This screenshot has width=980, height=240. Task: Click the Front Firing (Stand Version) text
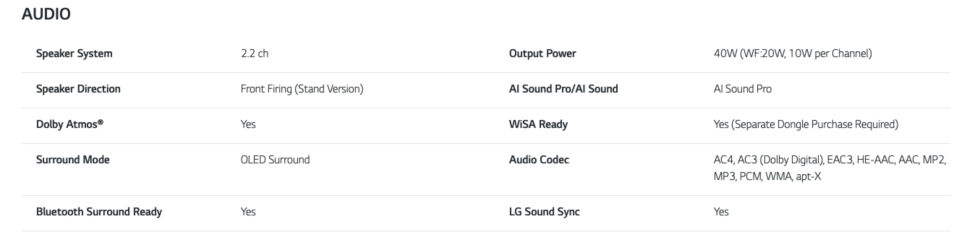point(302,89)
